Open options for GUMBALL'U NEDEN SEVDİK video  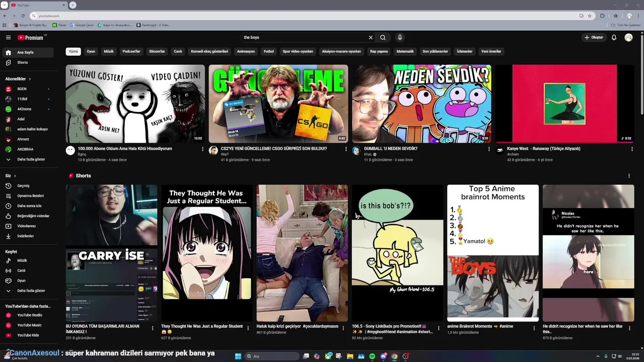489,149
